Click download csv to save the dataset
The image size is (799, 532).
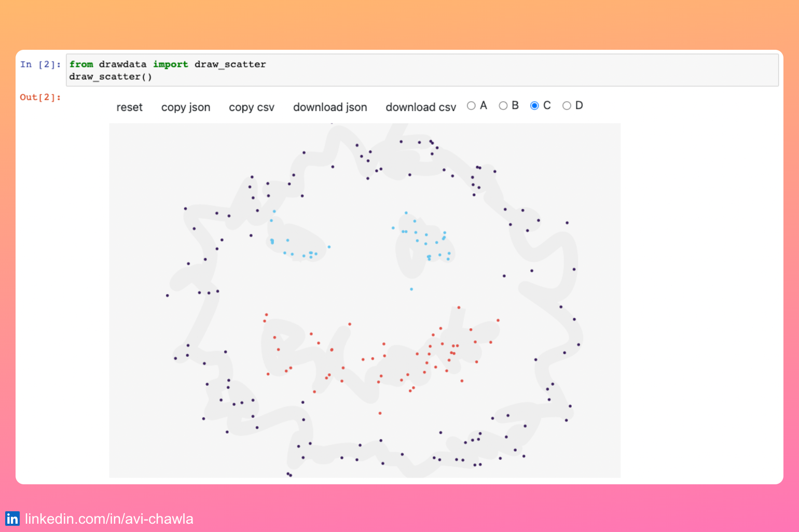[420, 107]
